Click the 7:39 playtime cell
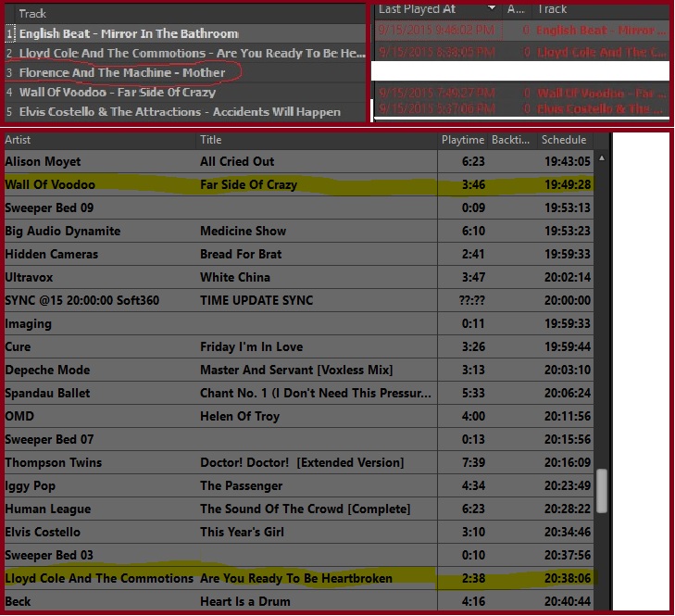The width and height of the screenshot is (675, 616). (x=473, y=462)
